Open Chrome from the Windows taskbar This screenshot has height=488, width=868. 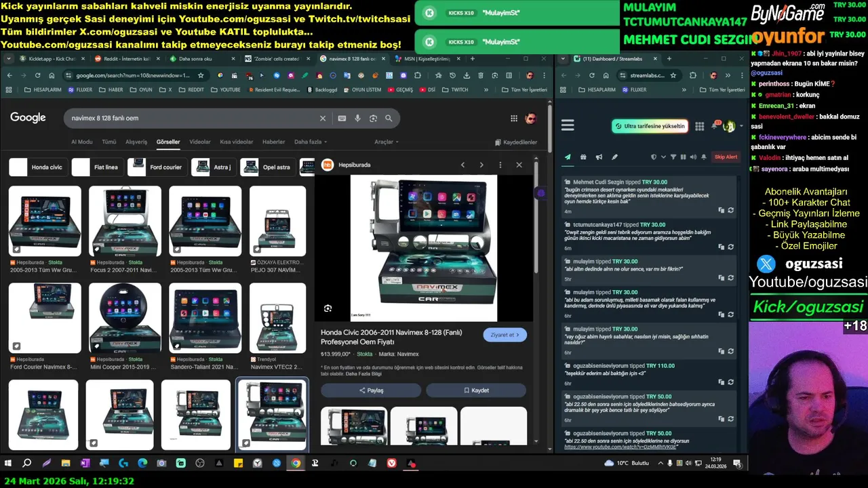296,463
